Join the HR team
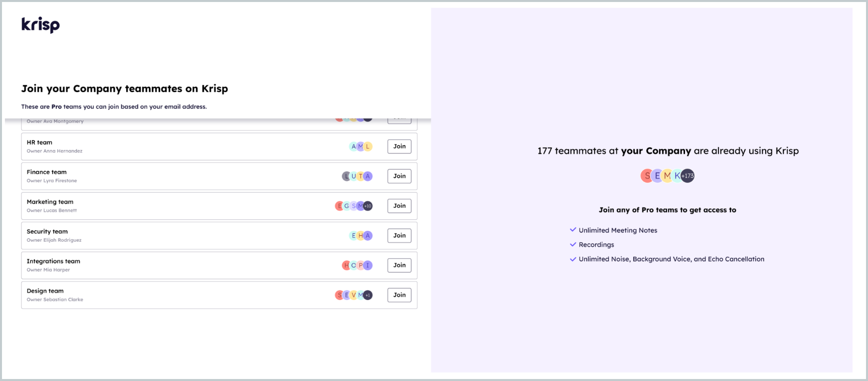Viewport: 868px width, 381px height. (x=399, y=146)
